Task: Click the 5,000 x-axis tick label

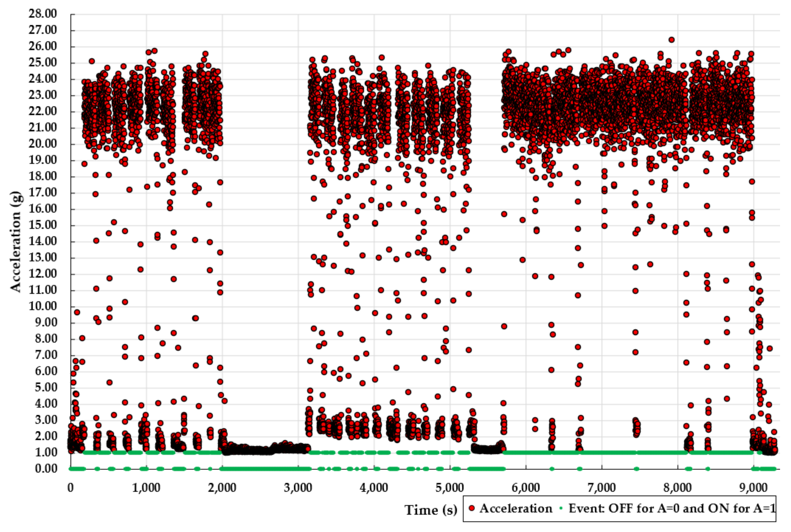Action: coord(450,488)
